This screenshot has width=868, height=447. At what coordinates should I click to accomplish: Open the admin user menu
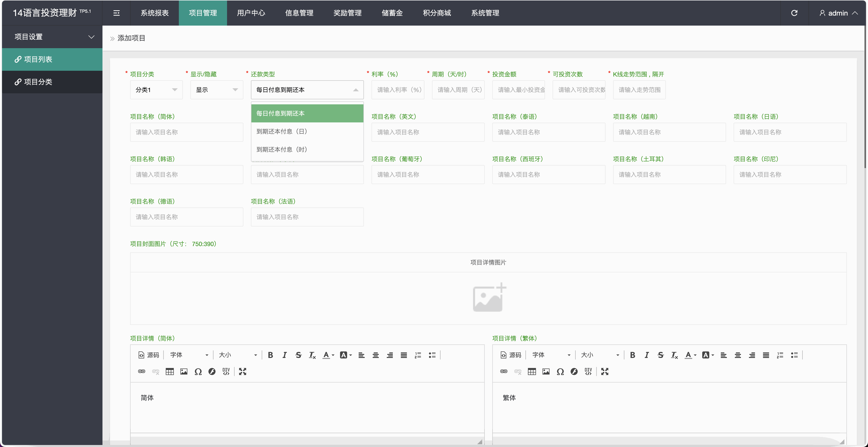coord(838,13)
